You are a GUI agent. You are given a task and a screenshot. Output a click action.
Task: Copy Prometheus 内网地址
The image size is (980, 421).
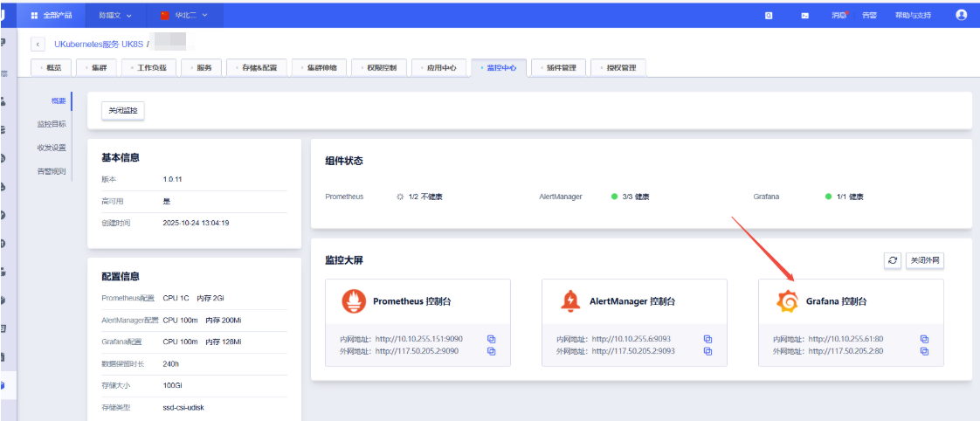tap(491, 339)
